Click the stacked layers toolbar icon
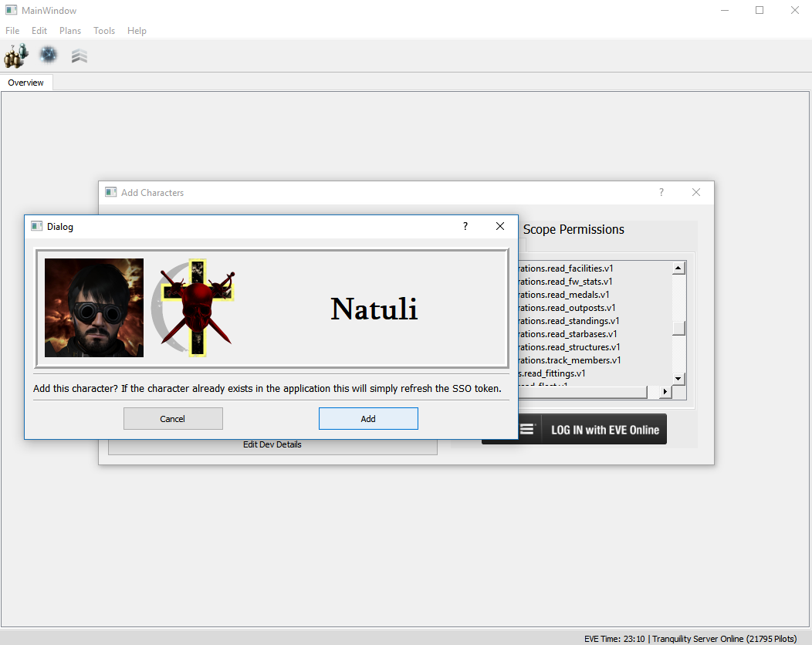Image resolution: width=812 pixels, height=645 pixels. [x=80, y=56]
